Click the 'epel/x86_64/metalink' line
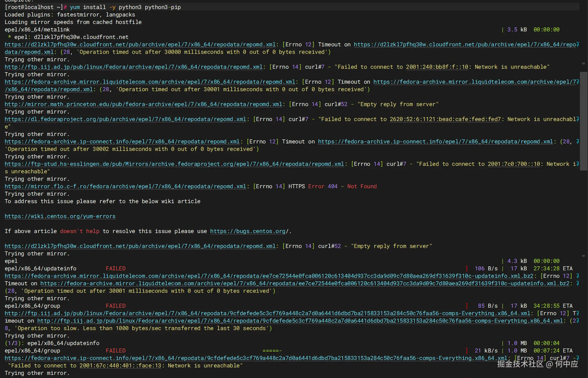 (37, 30)
